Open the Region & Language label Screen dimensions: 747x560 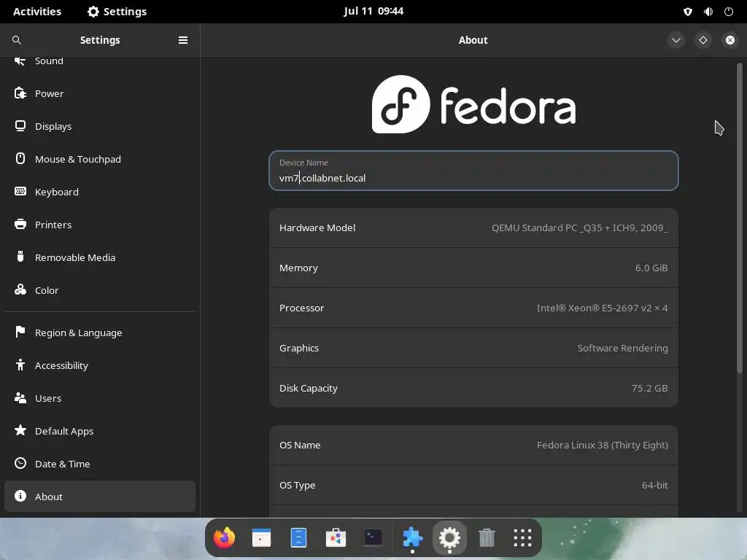[x=79, y=332]
